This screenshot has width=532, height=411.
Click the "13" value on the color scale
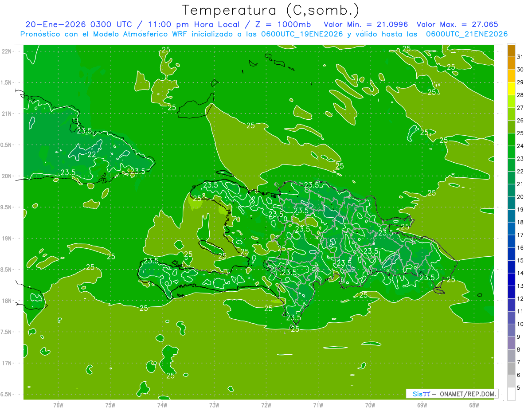click(520, 286)
